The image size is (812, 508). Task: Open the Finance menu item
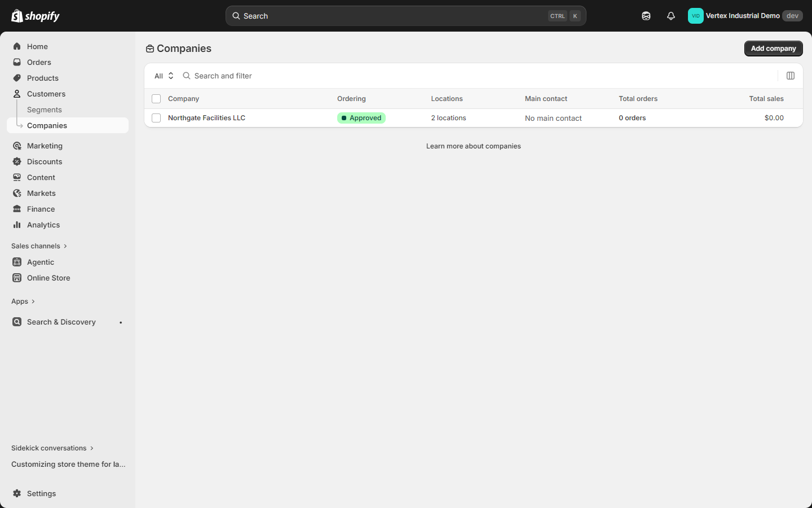point(68,209)
